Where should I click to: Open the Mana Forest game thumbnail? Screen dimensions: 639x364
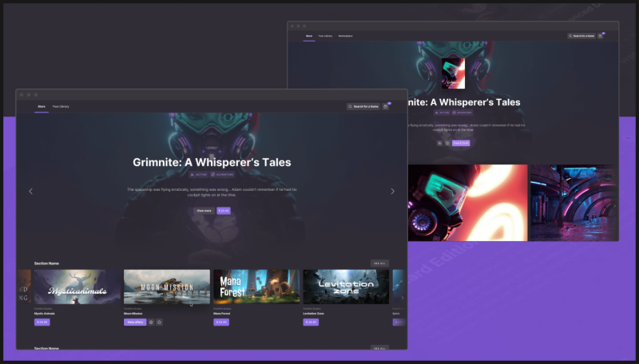[x=256, y=287]
